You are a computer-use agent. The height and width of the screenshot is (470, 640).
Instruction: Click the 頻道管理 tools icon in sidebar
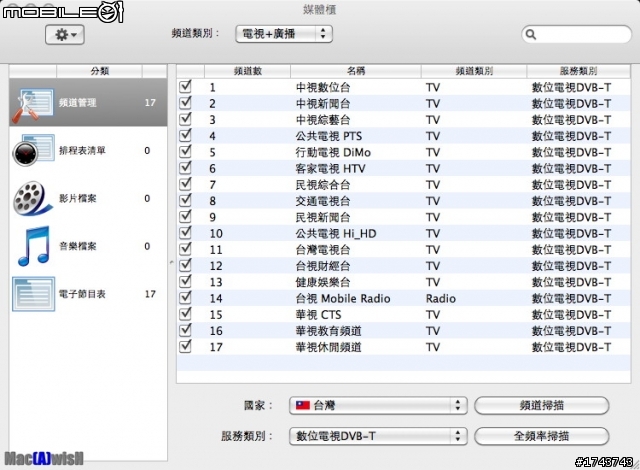click(33, 105)
